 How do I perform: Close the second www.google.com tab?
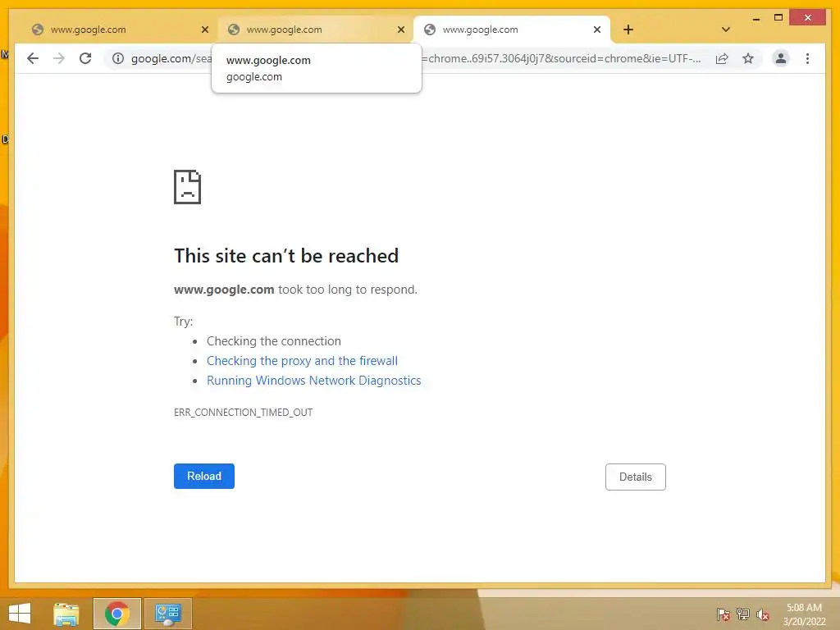(400, 30)
